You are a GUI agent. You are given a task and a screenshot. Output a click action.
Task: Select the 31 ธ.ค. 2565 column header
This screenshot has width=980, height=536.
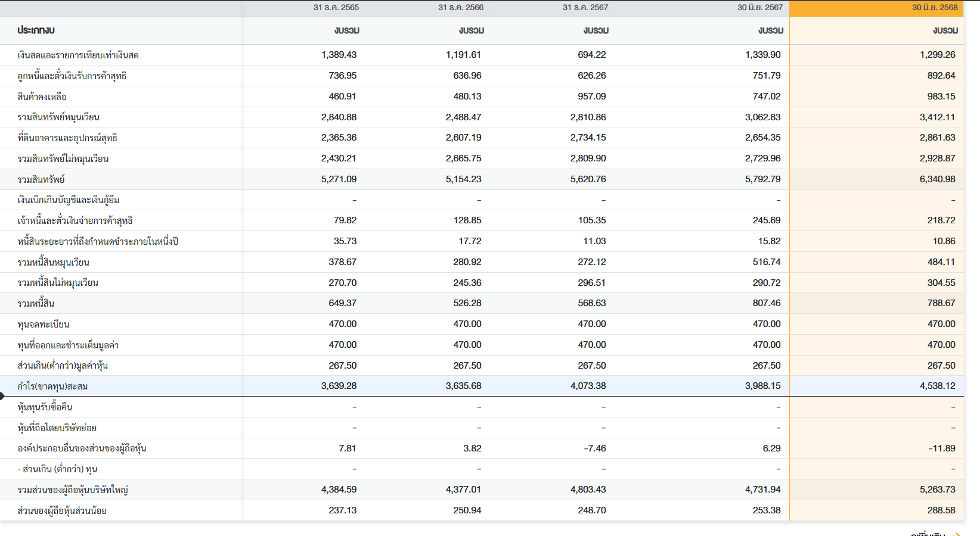(x=336, y=8)
